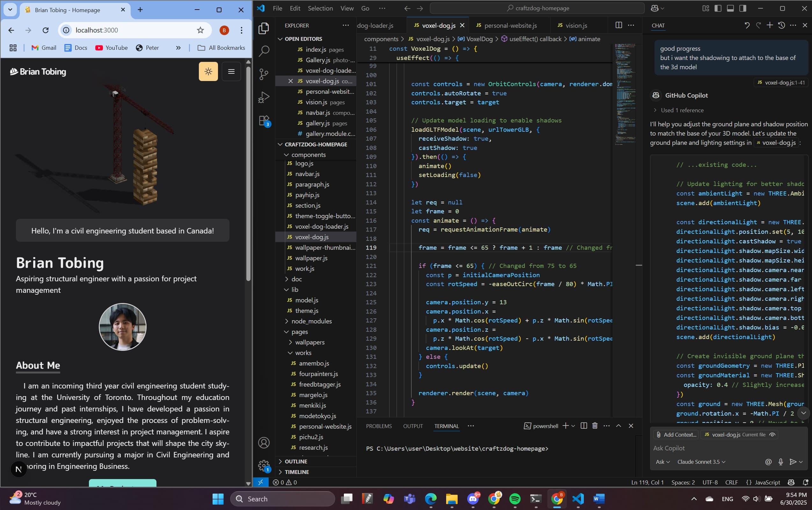812x510 pixels.
Task: Open Chrome profile B avatar
Action: pyautogui.click(x=224, y=30)
